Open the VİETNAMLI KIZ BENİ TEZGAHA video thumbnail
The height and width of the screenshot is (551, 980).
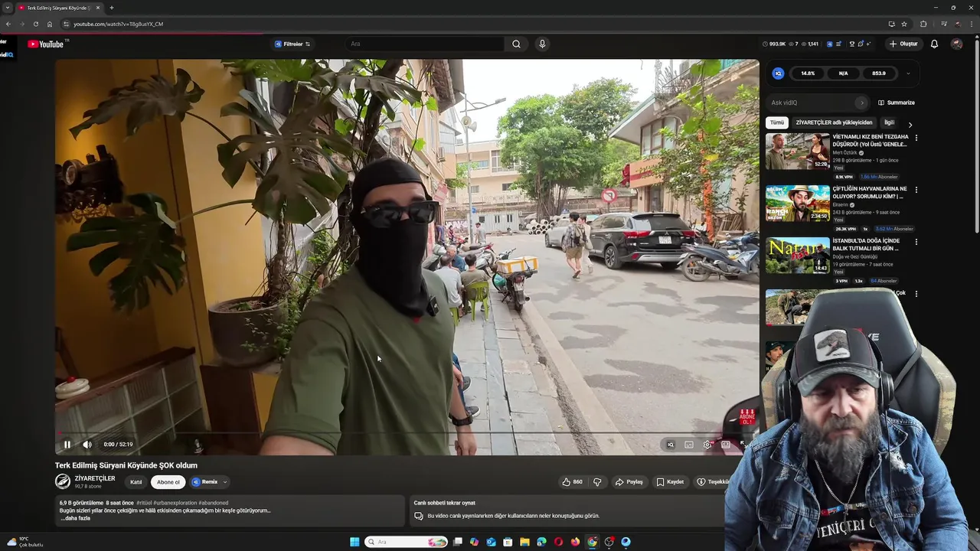(x=798, y=152)
